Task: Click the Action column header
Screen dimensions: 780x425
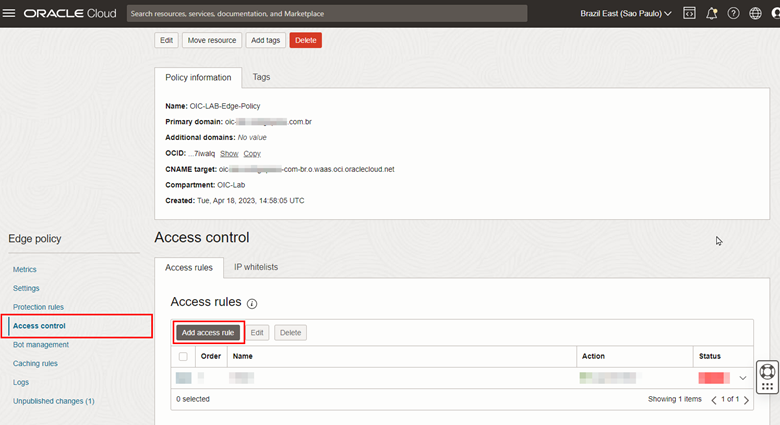Action: pyautogui.click(x=593, y=356)
